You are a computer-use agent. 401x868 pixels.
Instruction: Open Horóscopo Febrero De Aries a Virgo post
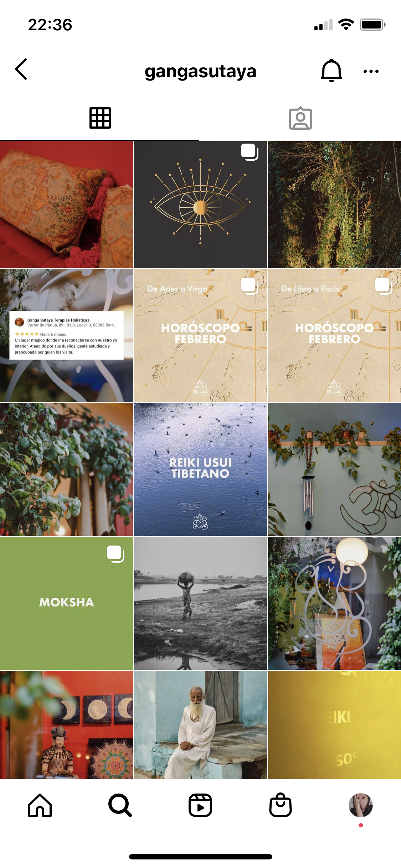point(200,335)
